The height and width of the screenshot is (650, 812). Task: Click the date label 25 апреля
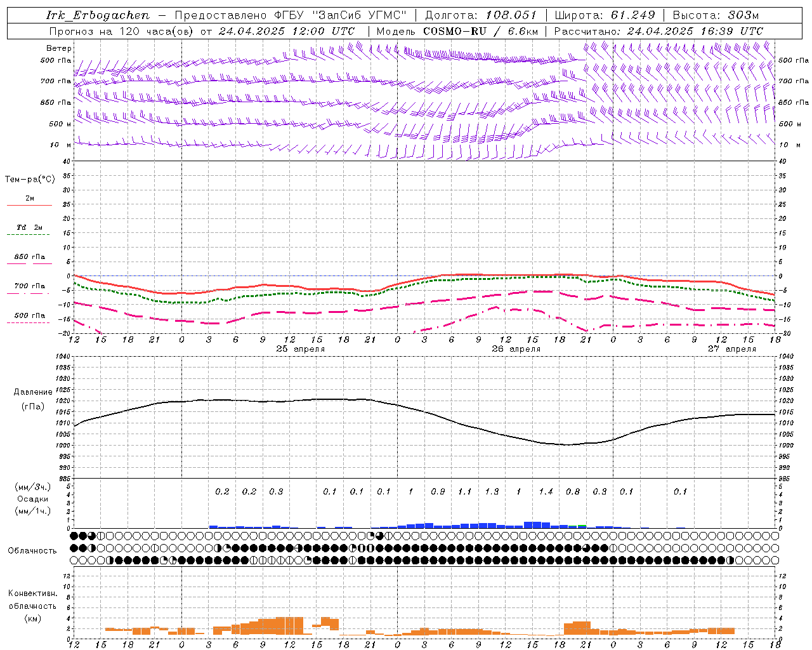pyautogui.click(x=300, y=349)
